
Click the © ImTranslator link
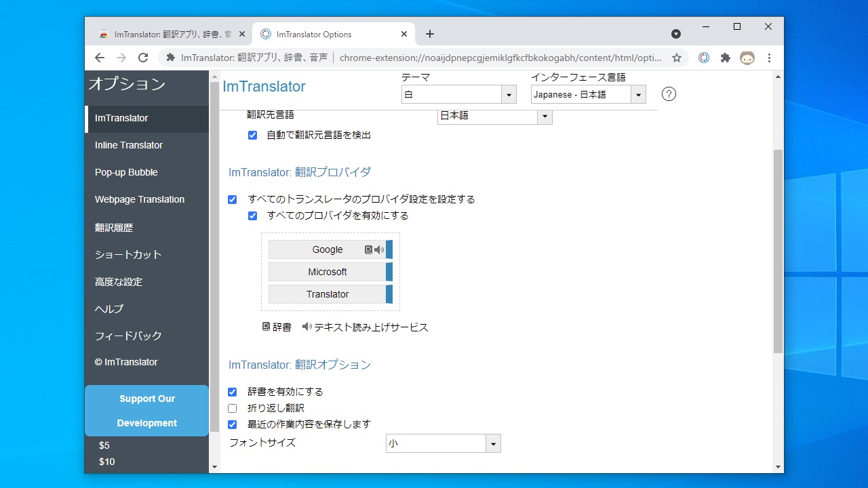(126, 363)
